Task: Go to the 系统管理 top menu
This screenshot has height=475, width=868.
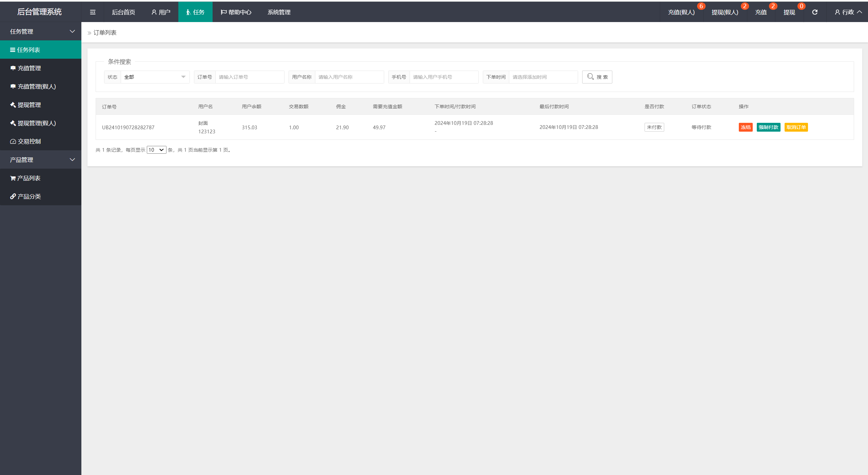Action: pyautogui.click(x=279, y=12)
